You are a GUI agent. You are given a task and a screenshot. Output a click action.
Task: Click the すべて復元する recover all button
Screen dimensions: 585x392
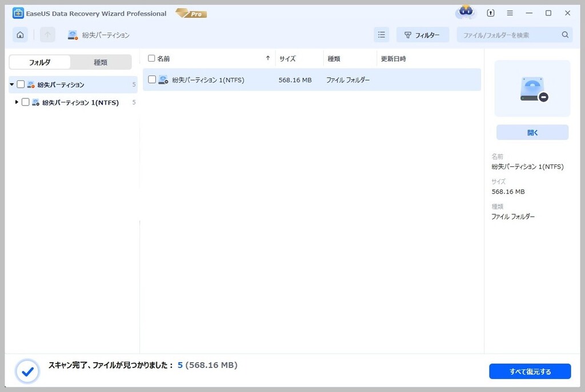[530, 371]
